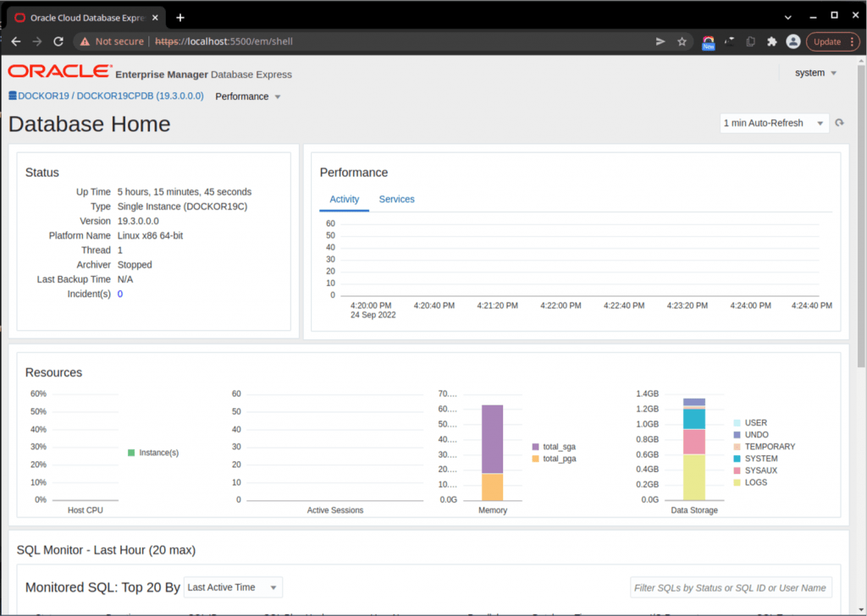Click the LOGS legend swatch

click(737, 482)
